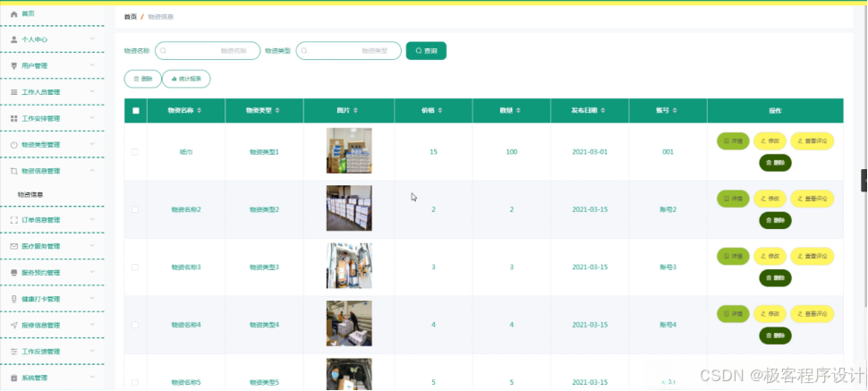868x391 pixels.
Task: Click the paper-plane icon of 报修信息管理
Action: click(14, 325)
